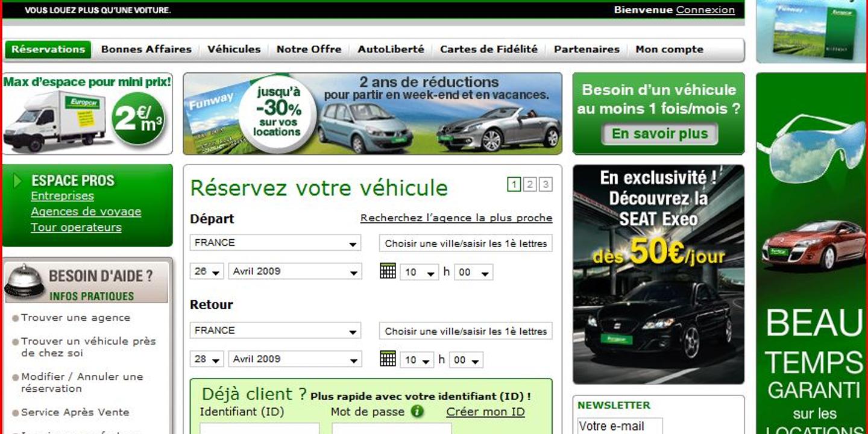Switch to the Véhicules tab

click(234, 49)
